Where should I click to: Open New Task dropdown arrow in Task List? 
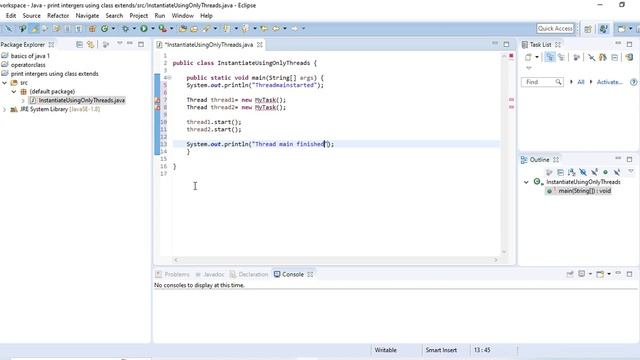click(x=537, y=57)
